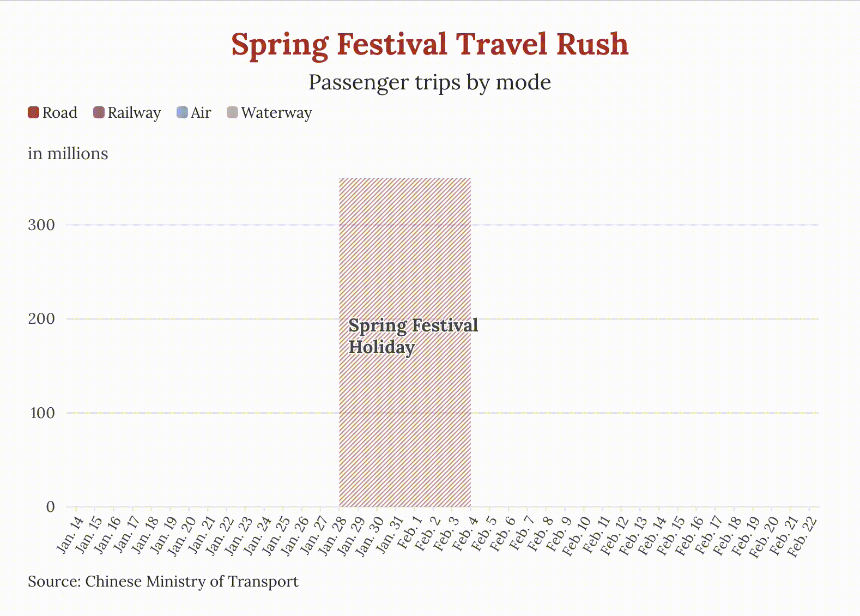Click the Railway legend color swatch
The height and width of the screenshot is (616, 860).
pyautogui.click(x=99, y=113)
